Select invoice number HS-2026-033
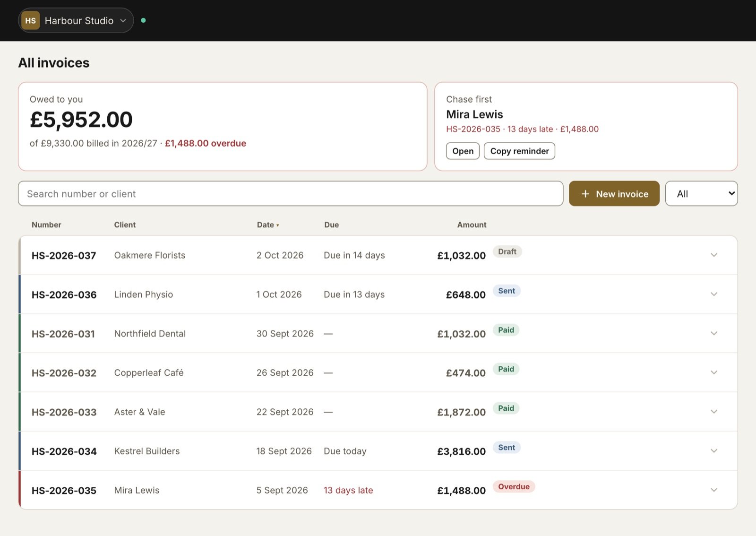The width and height of the screenshot is (756, 536). pos(64,412)
